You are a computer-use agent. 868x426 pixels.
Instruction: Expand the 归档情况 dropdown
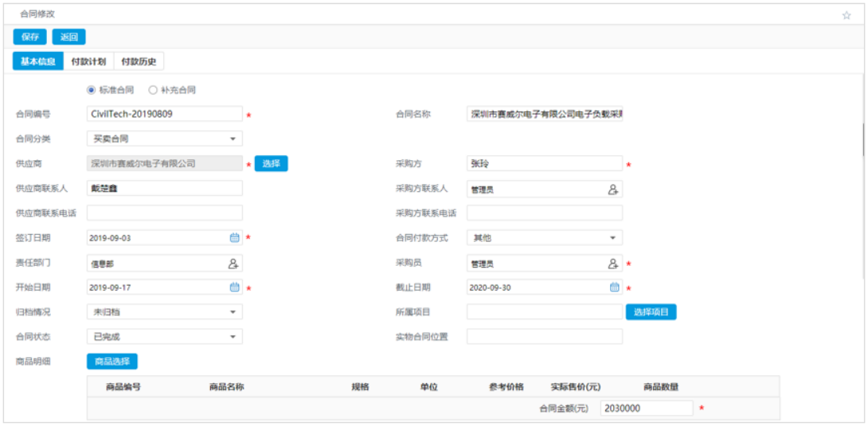233,313
